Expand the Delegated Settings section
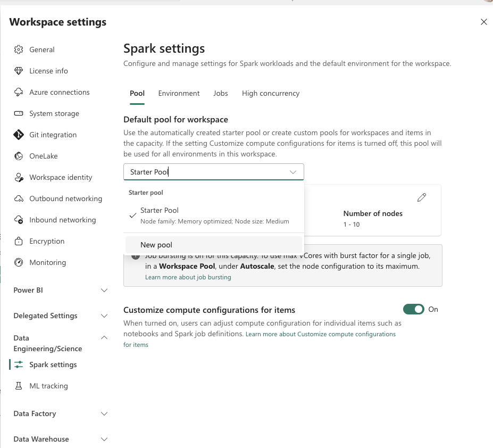The width and height of the screenshot is (493, 448). pos(104,316)
